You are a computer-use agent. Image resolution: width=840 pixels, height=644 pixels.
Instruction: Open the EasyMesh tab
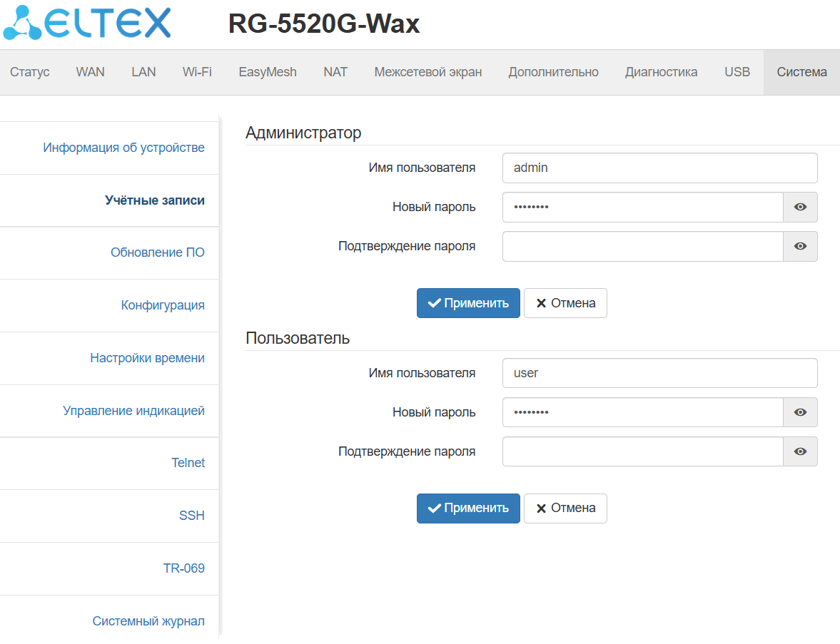268,72
